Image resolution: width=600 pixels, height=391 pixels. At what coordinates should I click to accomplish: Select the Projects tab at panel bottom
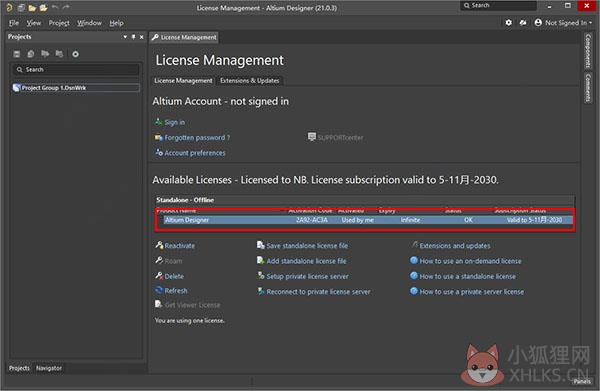[x=19, y=368]
